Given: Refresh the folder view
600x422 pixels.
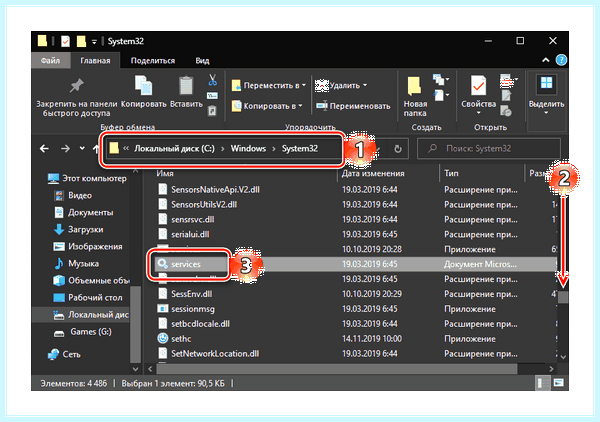Looking at the screenshot, I should click(x=398, y=149).
